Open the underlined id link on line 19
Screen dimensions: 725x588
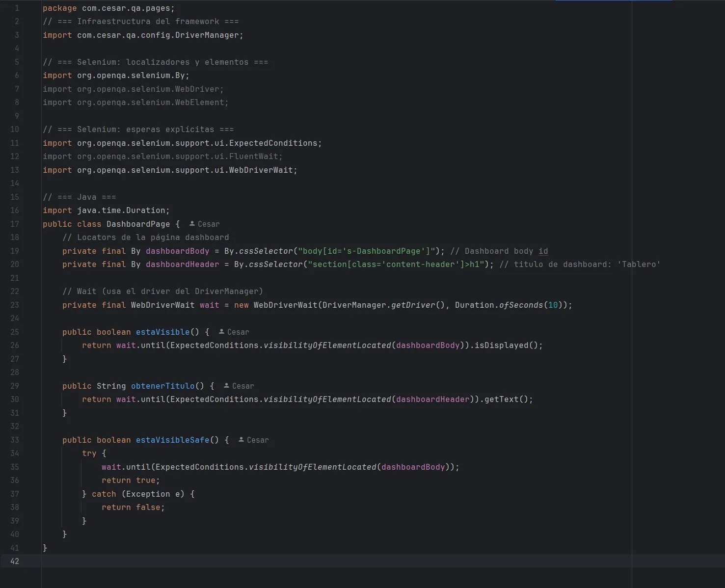(x=543, y=251)
